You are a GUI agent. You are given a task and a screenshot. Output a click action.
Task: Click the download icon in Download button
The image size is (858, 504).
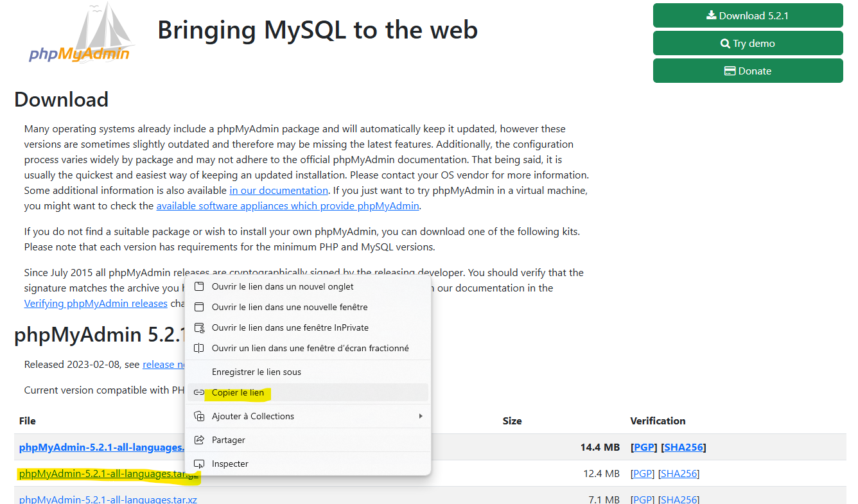coord(711,15)
